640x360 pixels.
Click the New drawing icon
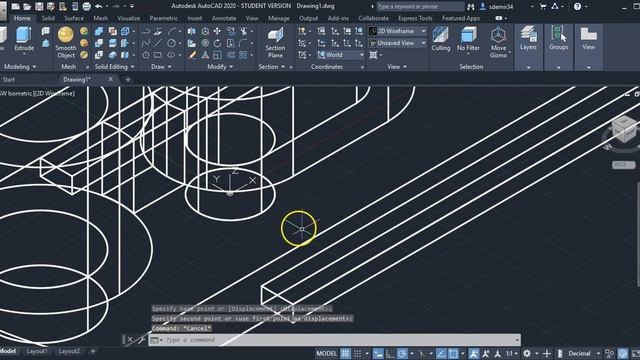pyautogui.click(x=16, y=7)
